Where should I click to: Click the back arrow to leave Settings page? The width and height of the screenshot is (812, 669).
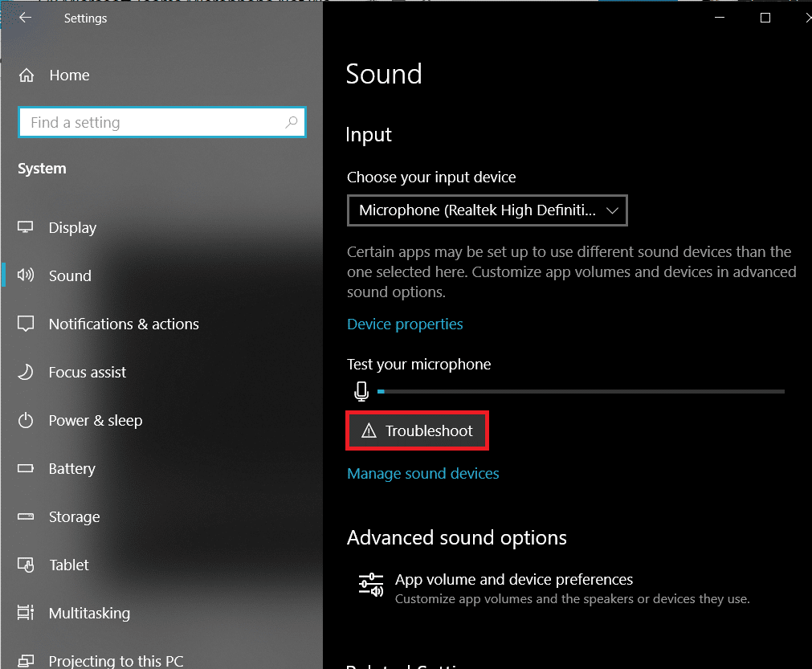[24, 18]
